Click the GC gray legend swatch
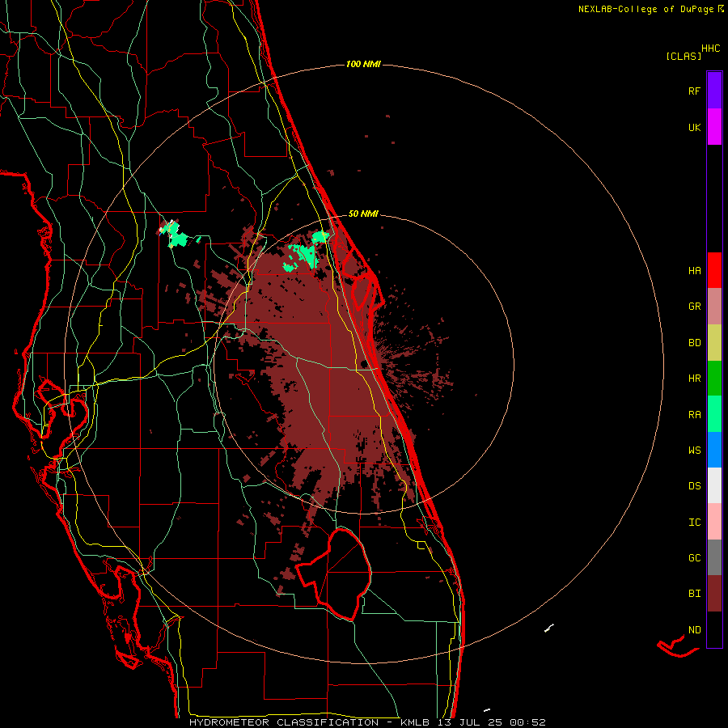The image size is (728, 728). (x=714, y=557)
